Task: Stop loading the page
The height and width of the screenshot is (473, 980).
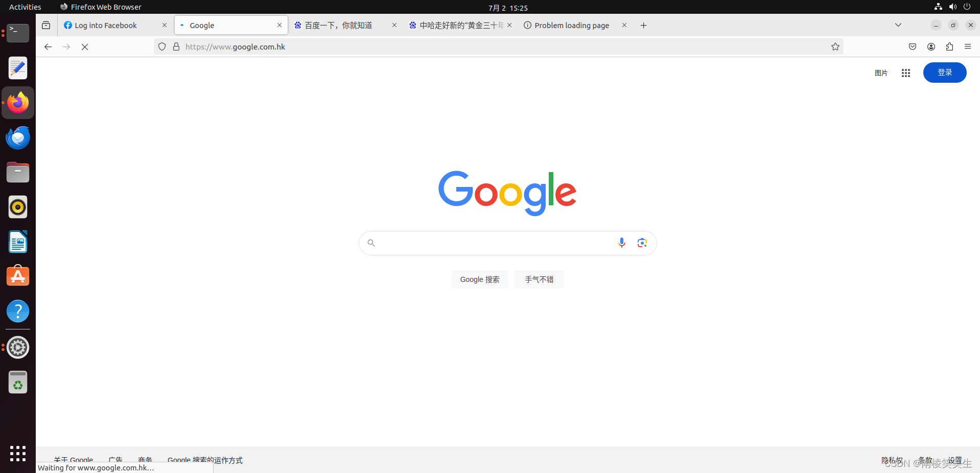Action: [85, 46]
